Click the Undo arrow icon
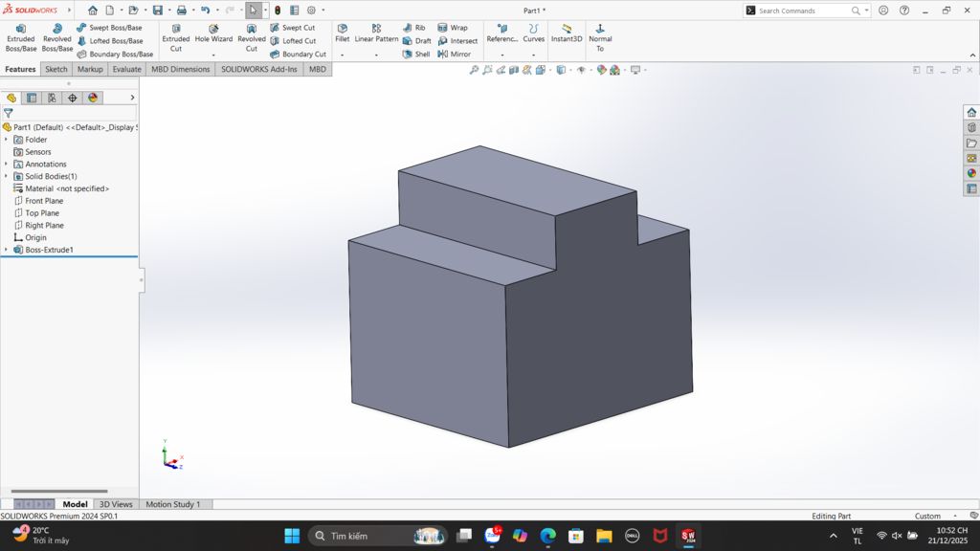Screen dimensions: 980x551 click(x=205, y=10)
